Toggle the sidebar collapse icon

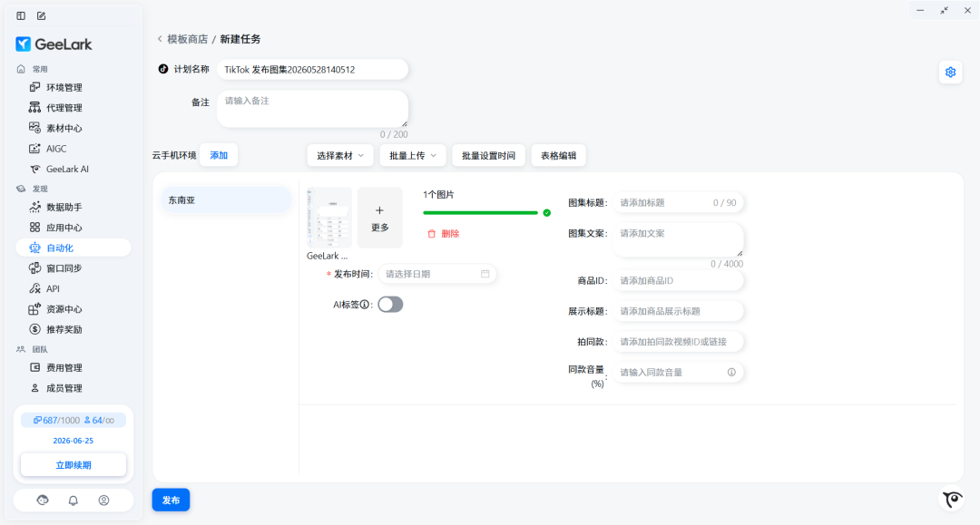tap(21, 15)
